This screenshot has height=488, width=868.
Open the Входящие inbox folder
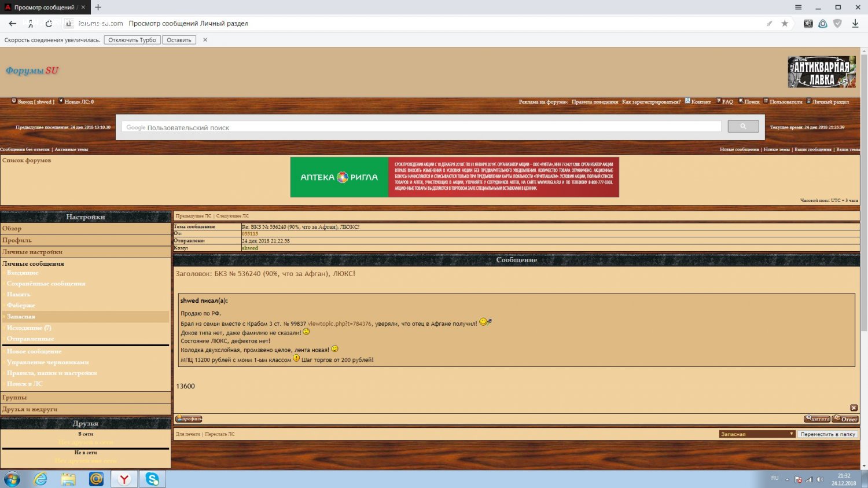point(23,273)
